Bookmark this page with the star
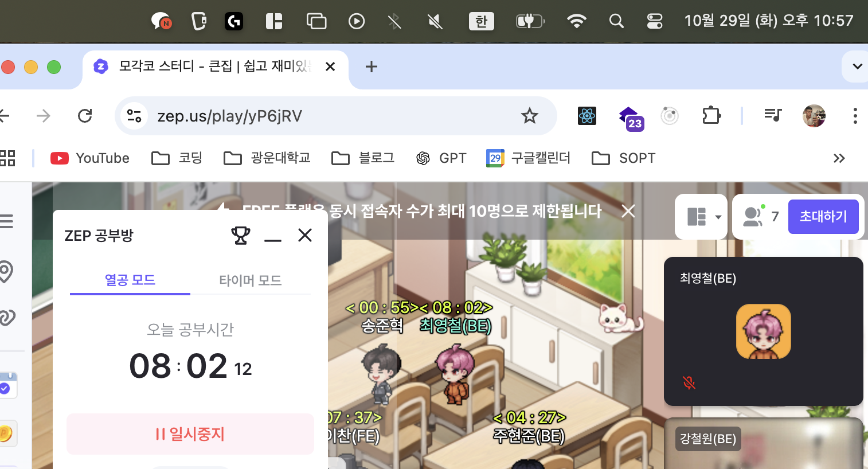868x469 pixels. click(530, 116)
